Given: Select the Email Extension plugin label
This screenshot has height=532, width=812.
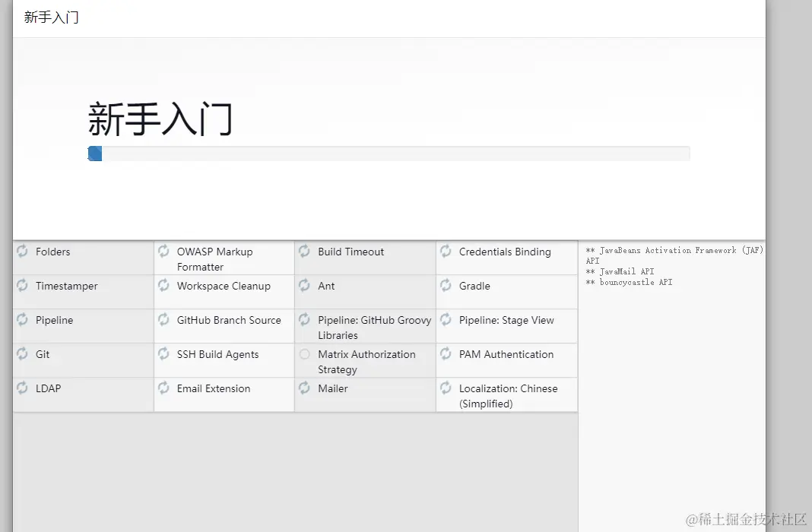Looking at the screenshot, I should 214,388.
